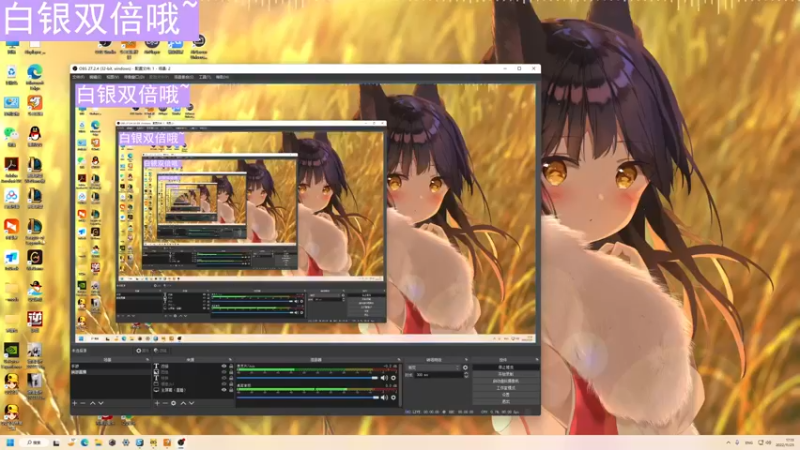Open the NVIDIA GeForce Experience desktop shortcut
Image resolution: width=800 pixels, height=450 pixels.
coord(11,355)
